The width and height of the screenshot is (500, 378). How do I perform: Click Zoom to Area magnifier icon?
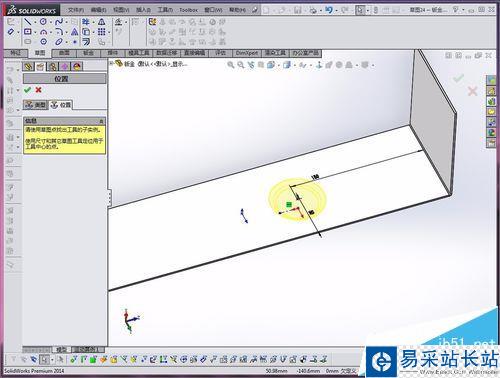pyautogui.click(x=240, y=65)
